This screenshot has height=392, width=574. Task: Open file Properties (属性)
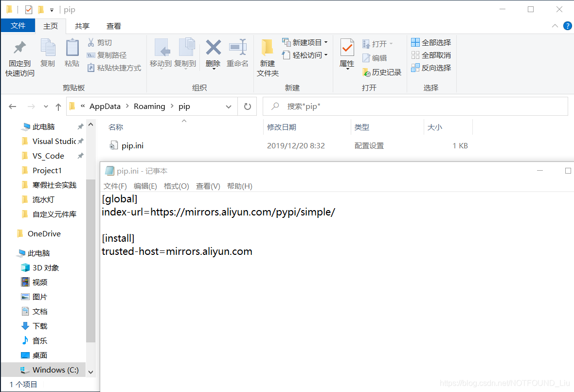pos(347,54)
